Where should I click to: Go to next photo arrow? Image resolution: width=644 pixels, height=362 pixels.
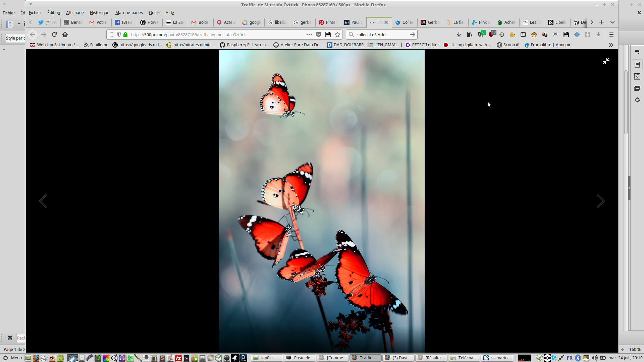pos(600,201)
